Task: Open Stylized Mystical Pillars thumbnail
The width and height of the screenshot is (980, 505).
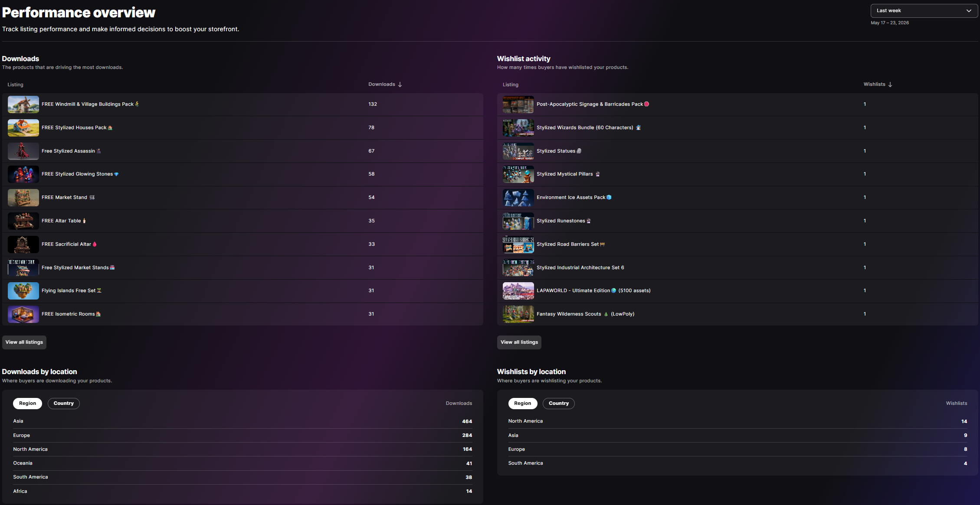Action: (518, 174)
